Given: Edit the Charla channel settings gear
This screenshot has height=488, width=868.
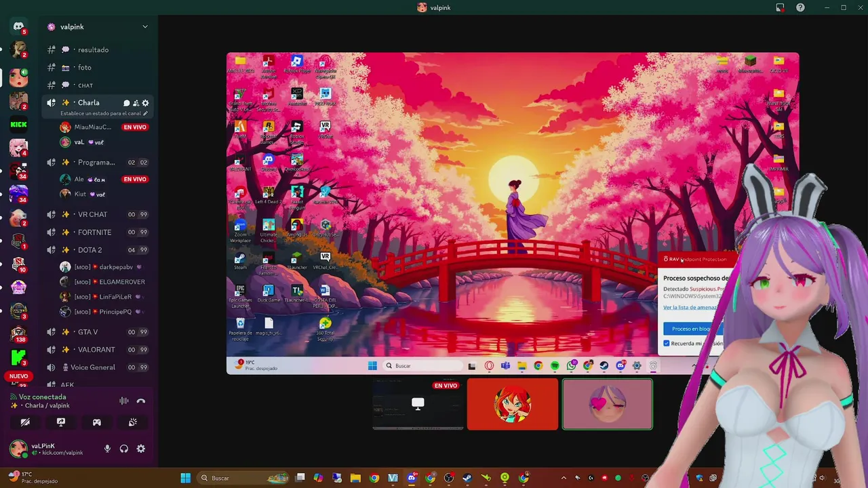Looking at the screenshot, I should tap(145, 103).
